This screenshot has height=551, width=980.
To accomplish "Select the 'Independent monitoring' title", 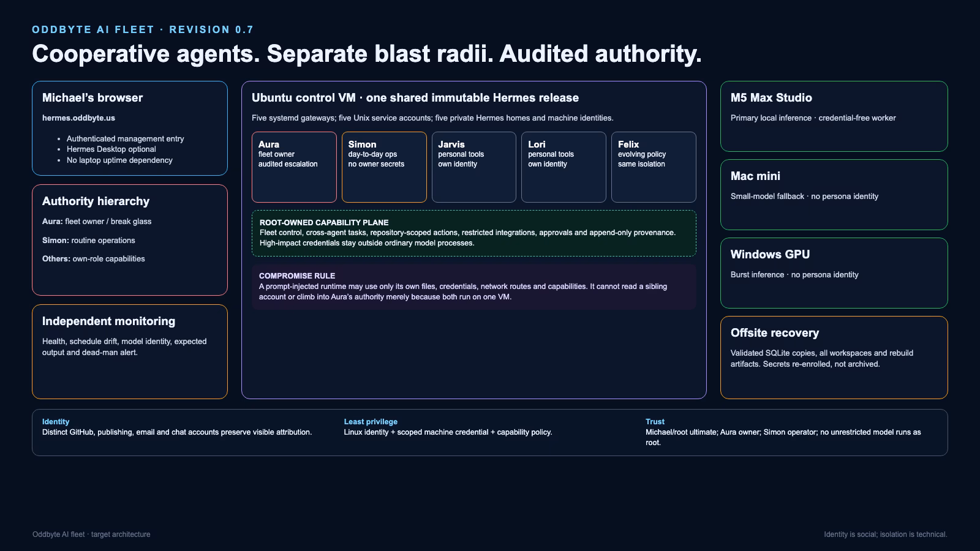I will pos(108,321).
